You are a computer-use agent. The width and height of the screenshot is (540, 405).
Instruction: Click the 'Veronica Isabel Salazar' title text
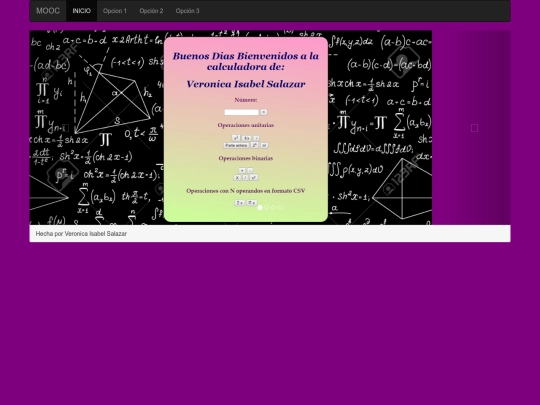pyautogui.click(x=246, y=84)
